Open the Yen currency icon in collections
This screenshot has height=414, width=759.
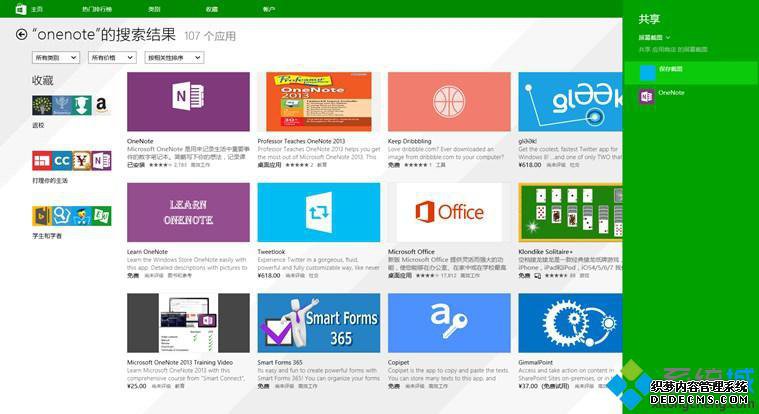tap(82, 160)
